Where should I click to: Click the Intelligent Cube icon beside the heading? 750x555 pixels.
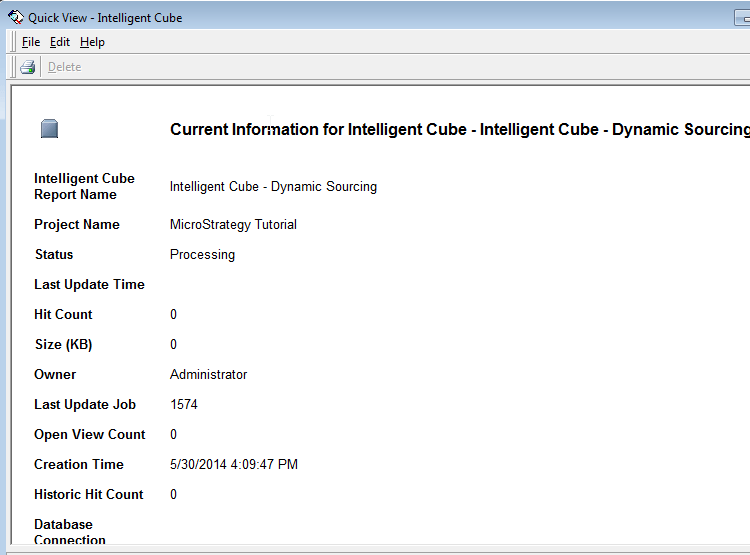coord(50,129)
